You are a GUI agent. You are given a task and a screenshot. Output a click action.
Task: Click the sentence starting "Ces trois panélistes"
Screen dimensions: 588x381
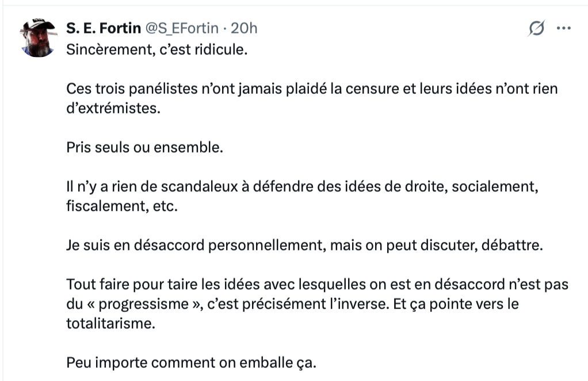[312, 89]
